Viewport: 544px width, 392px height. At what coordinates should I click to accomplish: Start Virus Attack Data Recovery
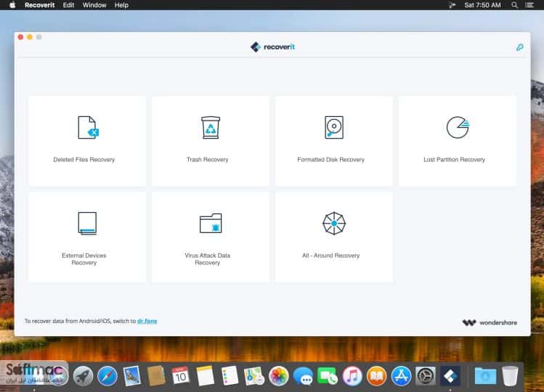coord(211,237)
